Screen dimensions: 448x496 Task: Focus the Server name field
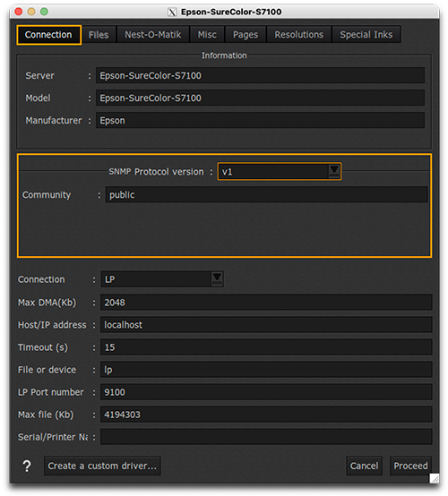pos(260,75)
